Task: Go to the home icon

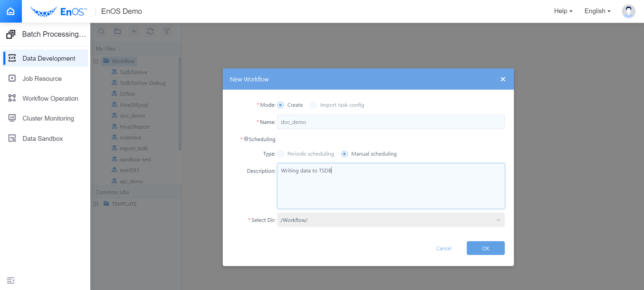Action: (11, 11)
